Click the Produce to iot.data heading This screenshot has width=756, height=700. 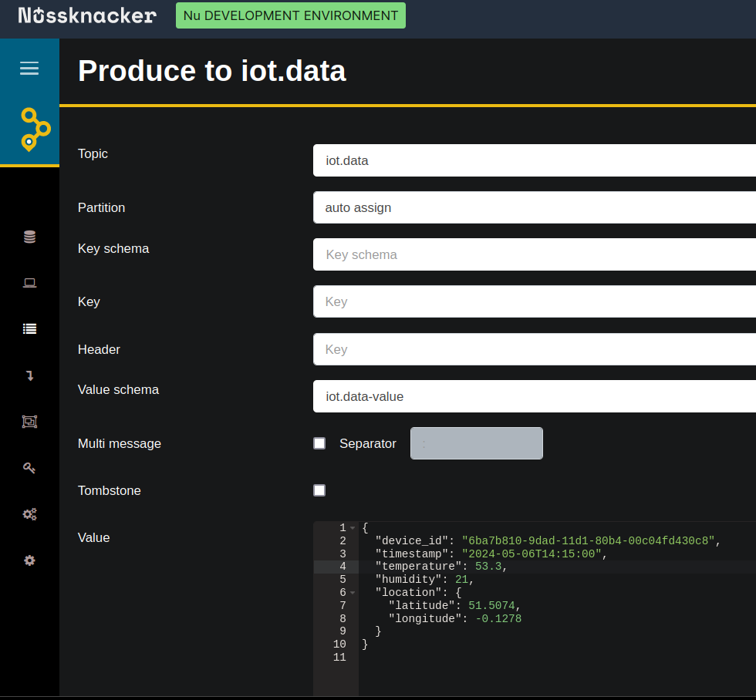click(212, 71)
